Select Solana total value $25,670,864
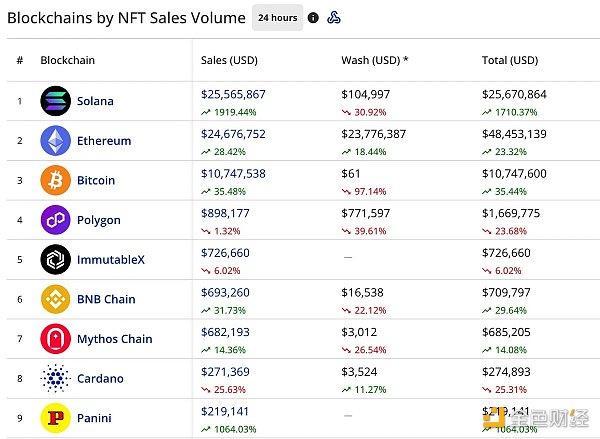Screen dimensions: 600x439 514,95
